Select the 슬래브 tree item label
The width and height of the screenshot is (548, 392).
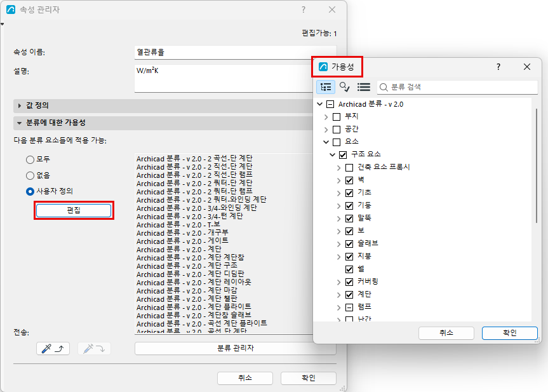coord(368,243)
